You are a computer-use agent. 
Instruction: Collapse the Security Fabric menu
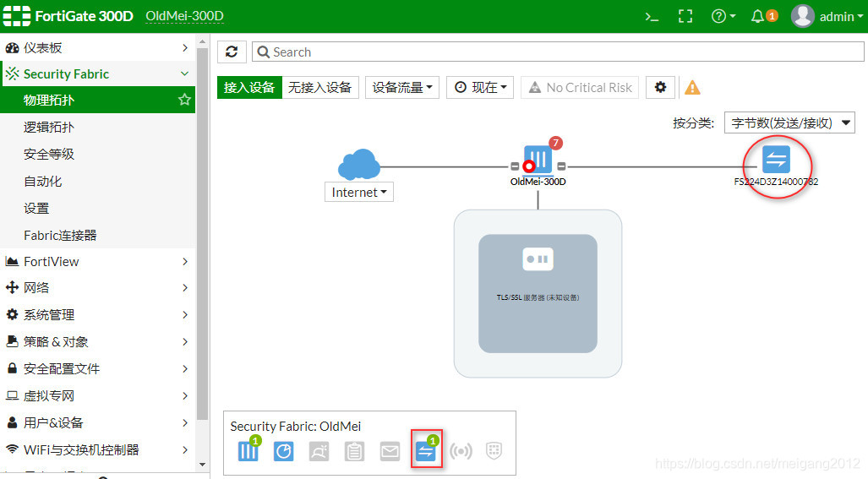tap(97, 74)
